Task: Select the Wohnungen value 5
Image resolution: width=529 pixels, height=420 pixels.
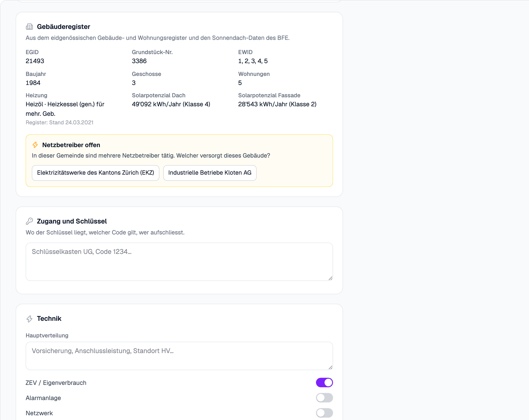Action: pyautogui.click(x=240, y=83)
